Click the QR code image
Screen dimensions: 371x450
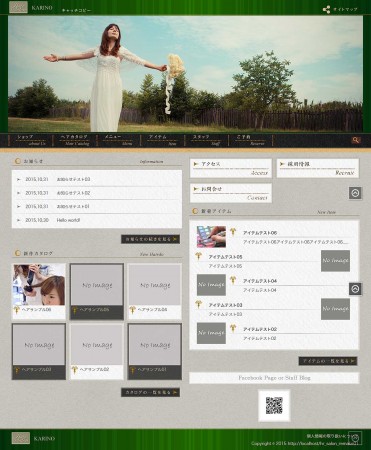[x=274, y=406]
